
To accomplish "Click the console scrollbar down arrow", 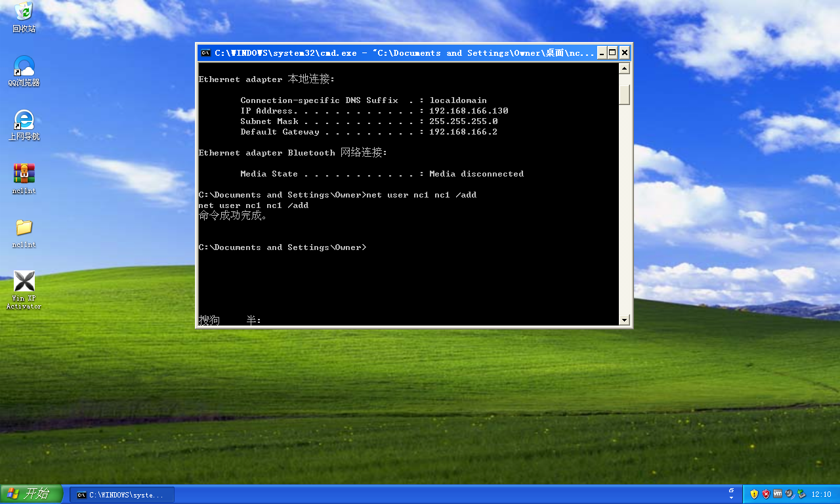I will [x=624, y=320].
